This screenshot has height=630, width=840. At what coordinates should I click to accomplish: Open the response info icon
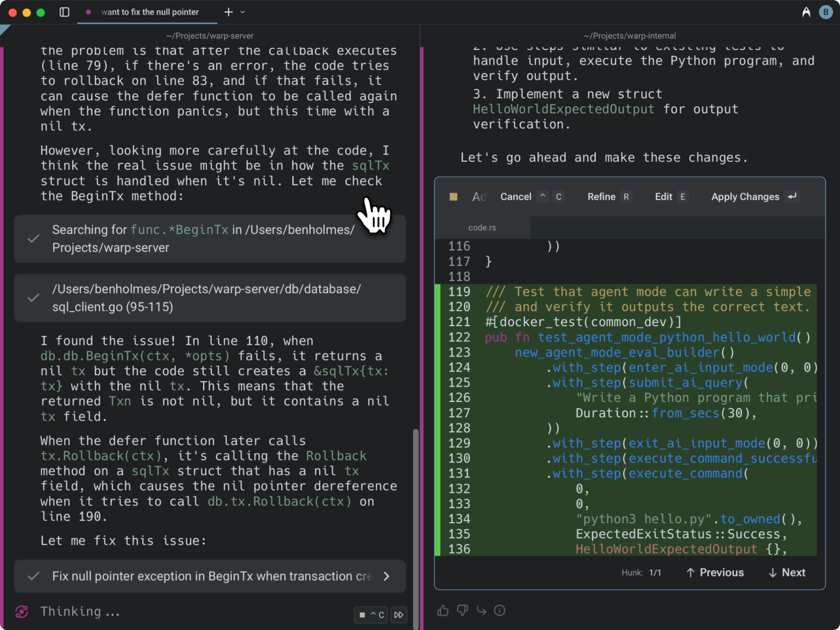[500, 611]
